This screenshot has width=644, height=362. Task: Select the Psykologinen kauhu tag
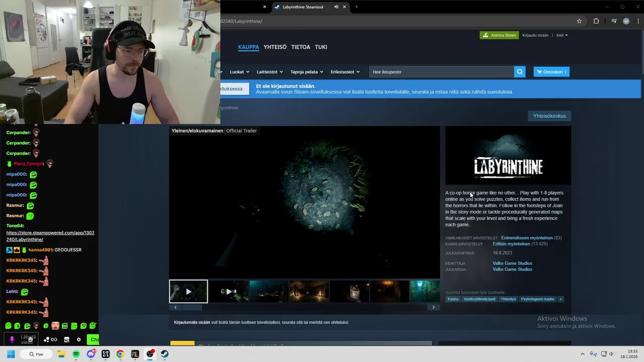(x=537, y=299)
